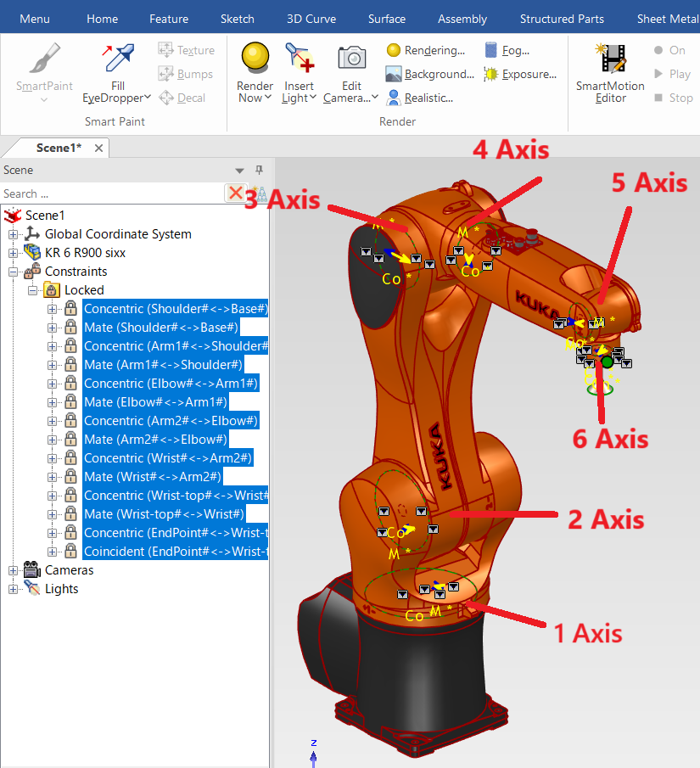Open the Render Now dropdown arrow

pos(268,97)
